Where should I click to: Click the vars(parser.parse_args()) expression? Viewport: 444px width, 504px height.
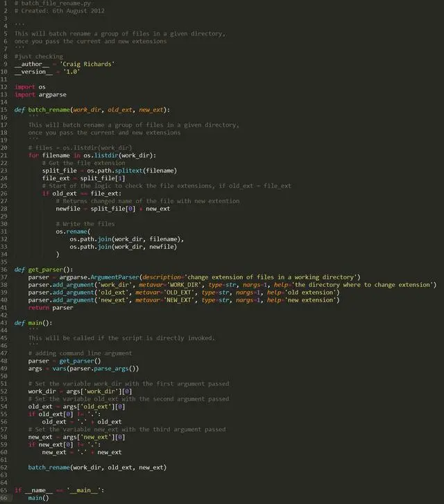click(x=96, y=369)
